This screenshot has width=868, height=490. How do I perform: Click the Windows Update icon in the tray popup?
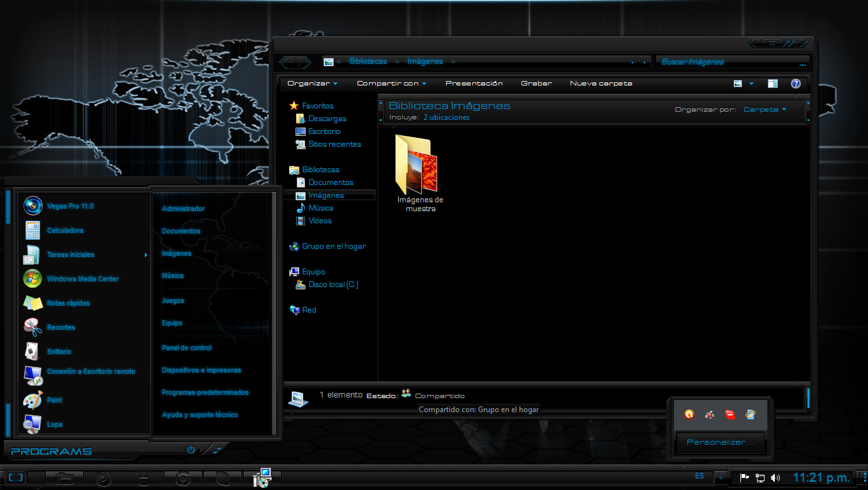[751, 414]
